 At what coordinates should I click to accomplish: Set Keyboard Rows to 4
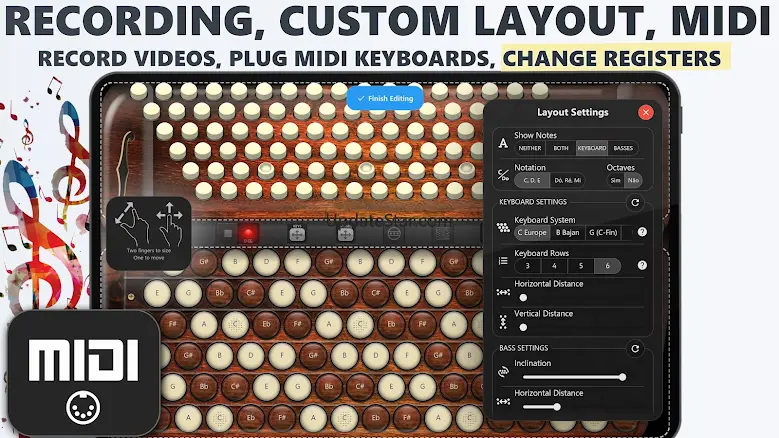pyautogui.click(x=554, y=266)
